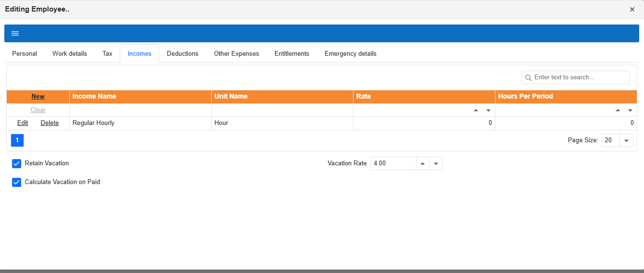This screenshot has width=644, height=273.
Task: Edit the Regular Hourly income
Action: click(x=23, y=123)
